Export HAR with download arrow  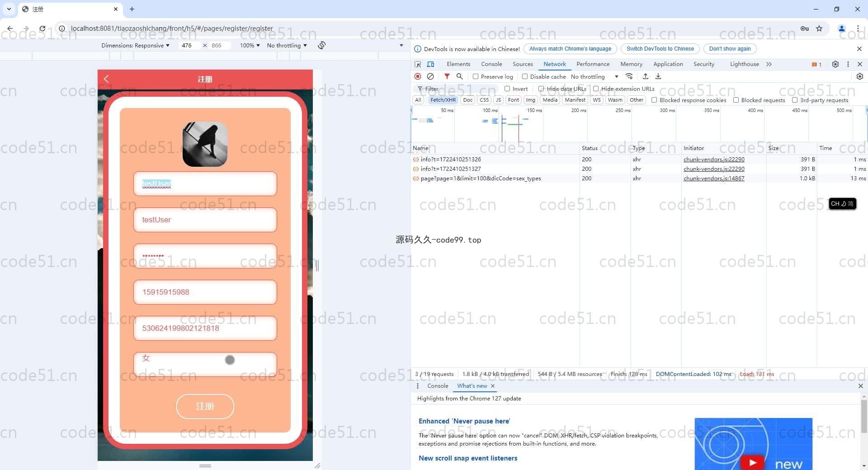coord(658,76)
